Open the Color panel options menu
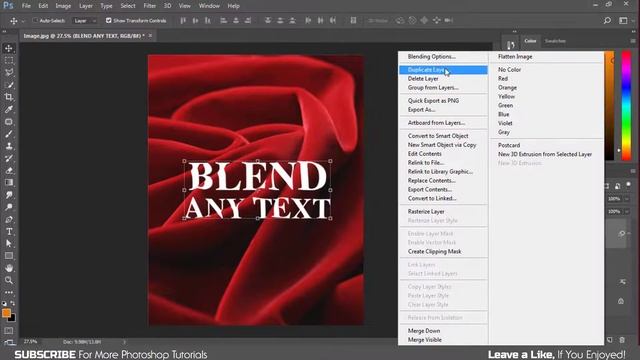Viewport: 640px width, 360px height. (x=633, y=41)
